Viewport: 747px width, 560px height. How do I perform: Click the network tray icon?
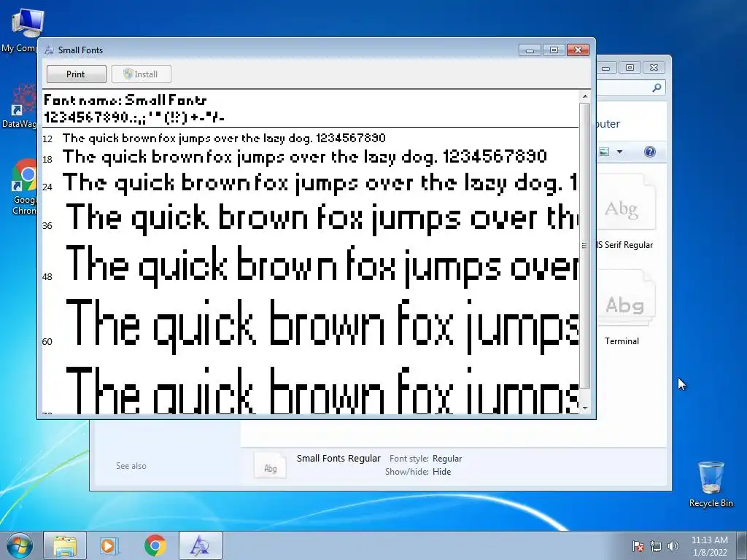click(656, 546)
